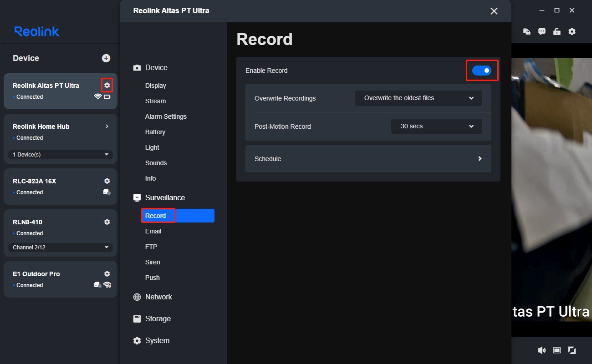Toggle Enable Record switch off
The height and width of the screenshot is (364, 592).
(x=482, y=71)
